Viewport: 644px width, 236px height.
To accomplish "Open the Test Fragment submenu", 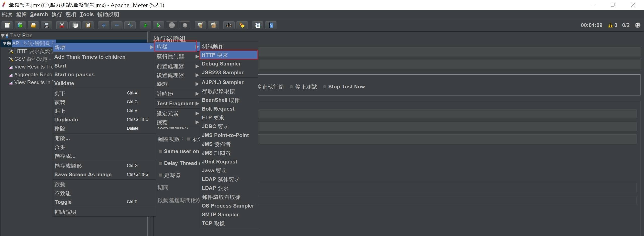I will click(x=177, y=104).
